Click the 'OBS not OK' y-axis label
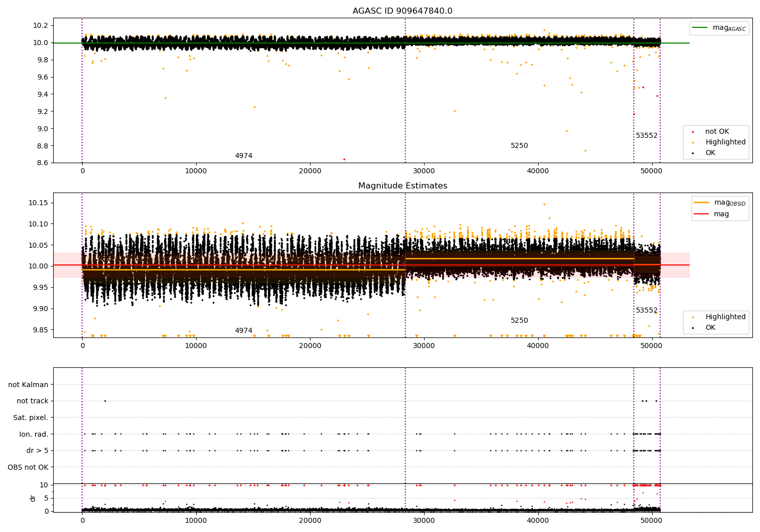 click(x=28, y=467)
